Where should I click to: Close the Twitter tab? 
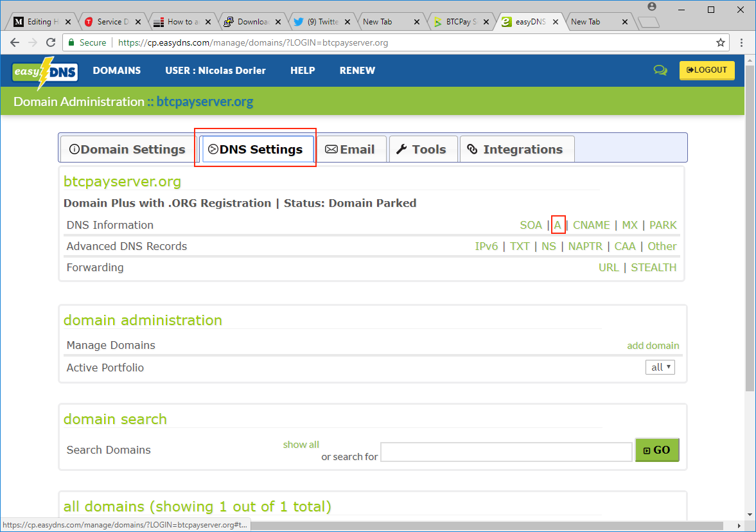tap(347, 22)
